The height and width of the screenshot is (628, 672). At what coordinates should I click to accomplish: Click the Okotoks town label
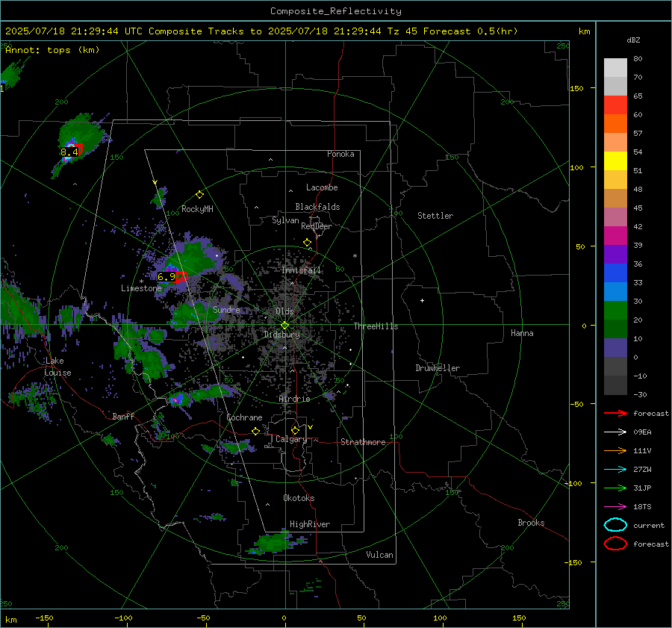pyautogui.click(x=299, y=498)
